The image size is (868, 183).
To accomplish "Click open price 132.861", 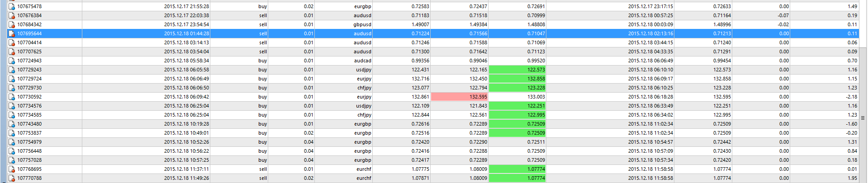I will (420, 97).
